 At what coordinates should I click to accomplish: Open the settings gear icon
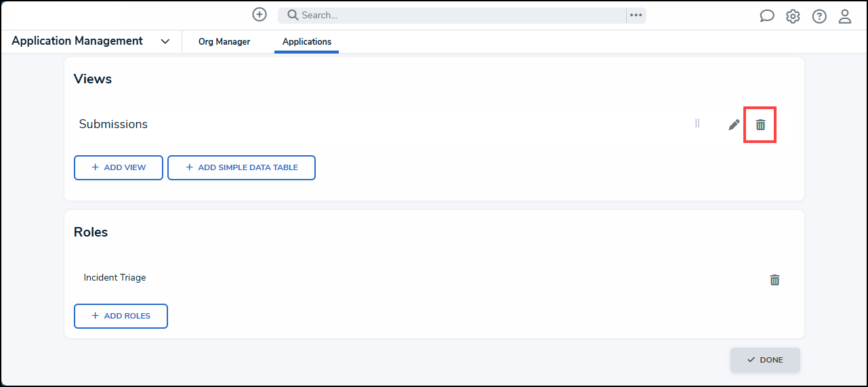(793, 16)
